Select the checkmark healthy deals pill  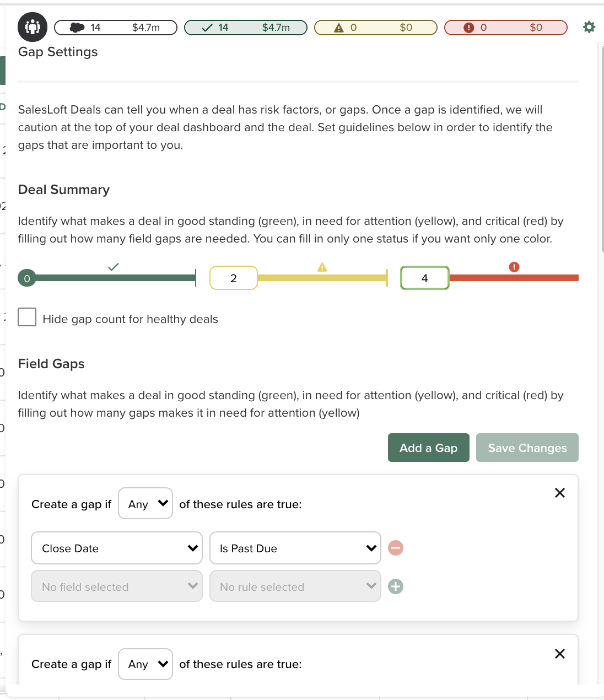point(245,27)
